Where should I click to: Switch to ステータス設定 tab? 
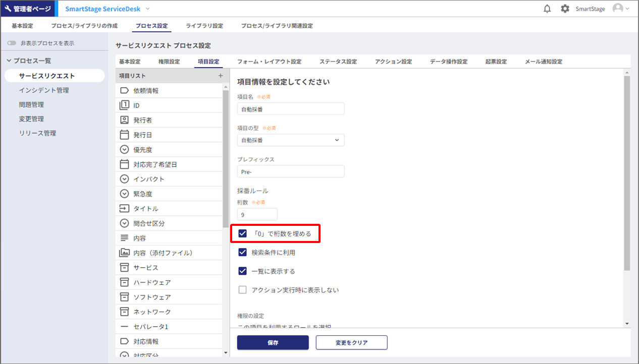(x=338, y=62)
